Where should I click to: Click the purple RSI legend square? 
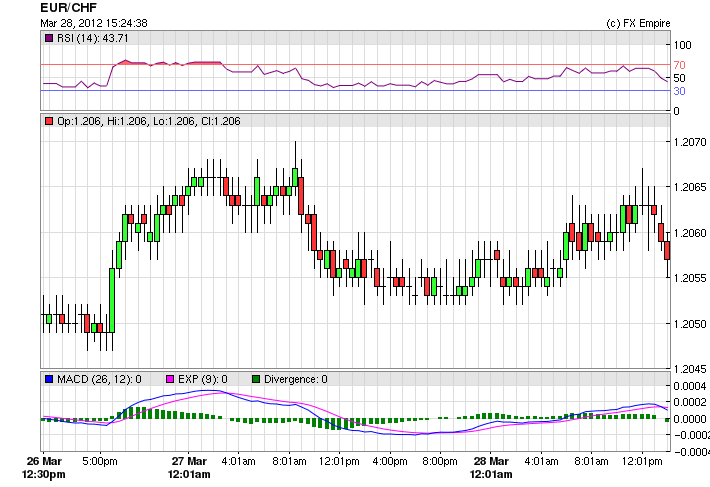pyautogui.click(x=49, y=38)
